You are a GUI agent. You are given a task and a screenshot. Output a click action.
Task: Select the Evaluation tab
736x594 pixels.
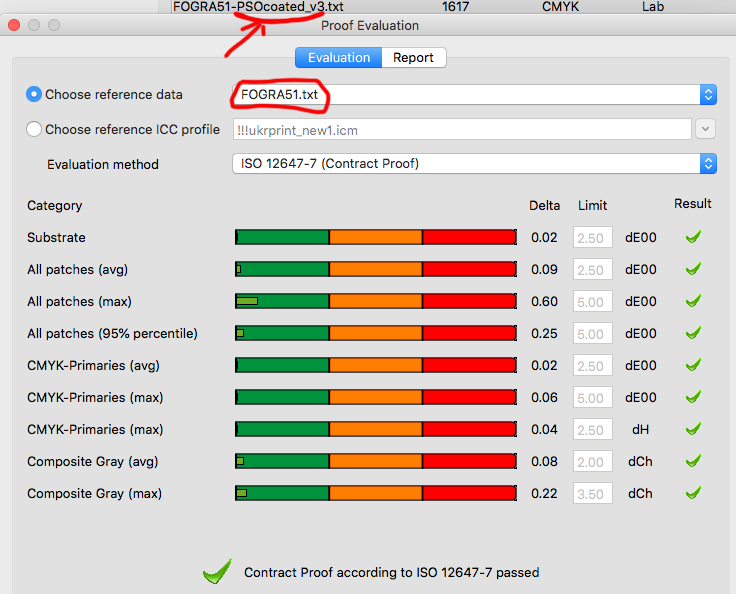338,58
